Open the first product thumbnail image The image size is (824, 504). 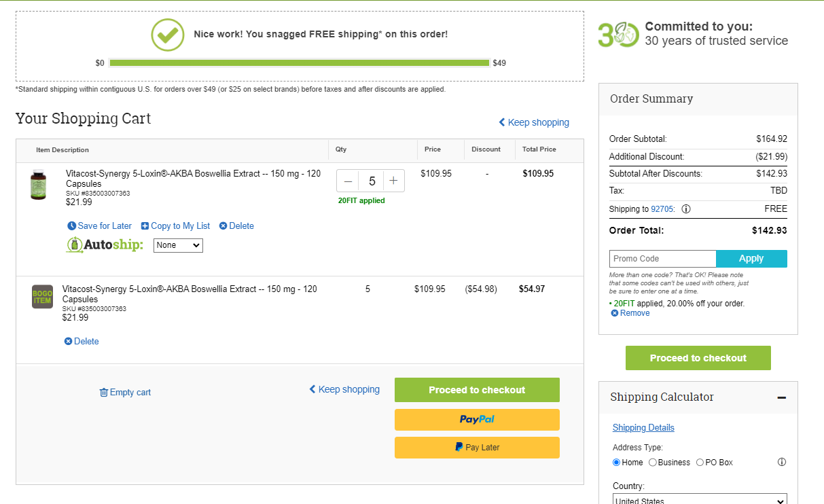pyautogui.click(x=39, y=185)
